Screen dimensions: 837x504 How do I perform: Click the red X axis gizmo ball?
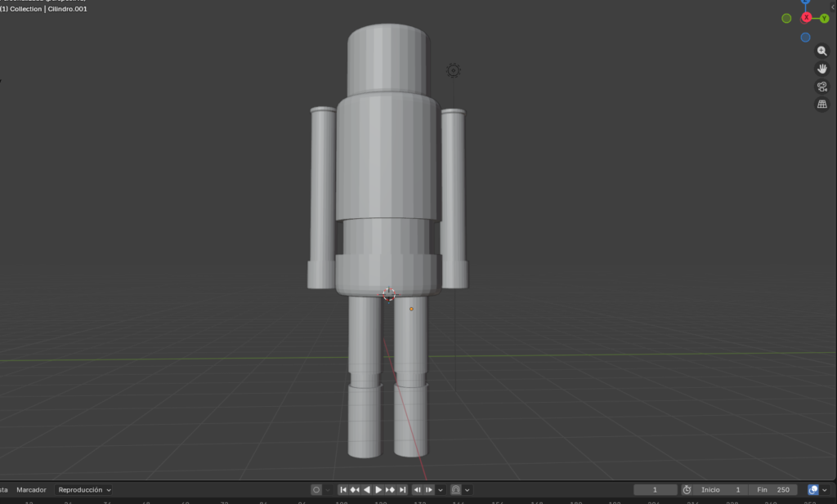807,18
